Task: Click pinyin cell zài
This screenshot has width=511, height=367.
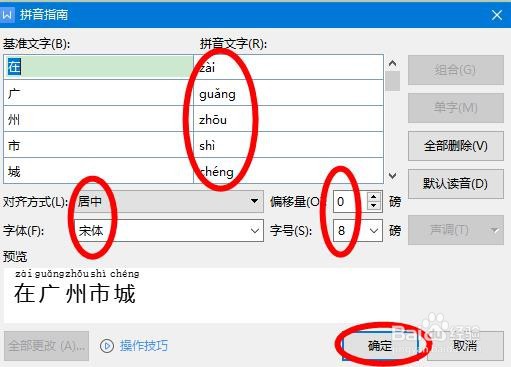Action: click(x=288, y=67)
